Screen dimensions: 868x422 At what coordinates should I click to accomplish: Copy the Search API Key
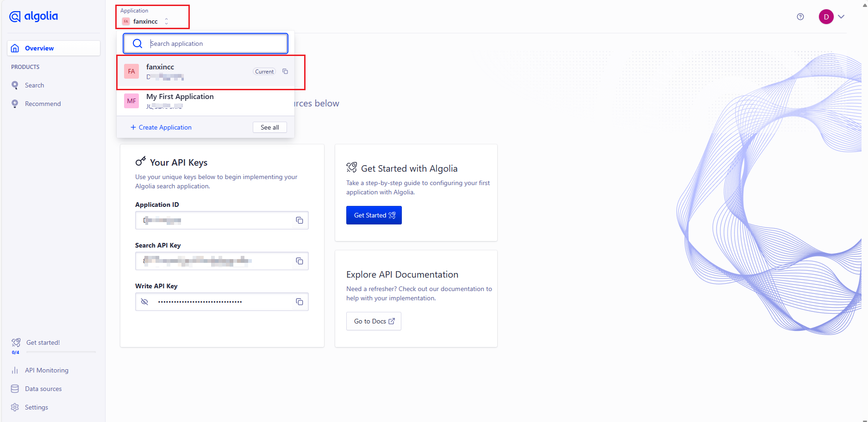tap(300, 261)
